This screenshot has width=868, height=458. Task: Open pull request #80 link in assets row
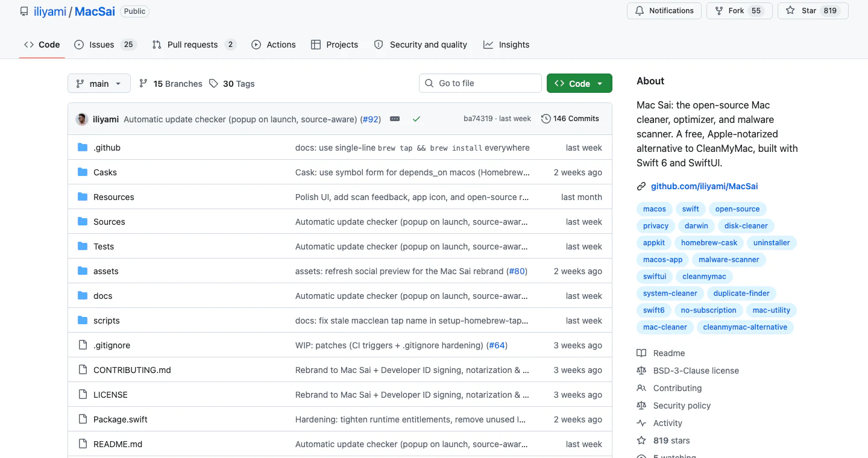pos(517,271)
